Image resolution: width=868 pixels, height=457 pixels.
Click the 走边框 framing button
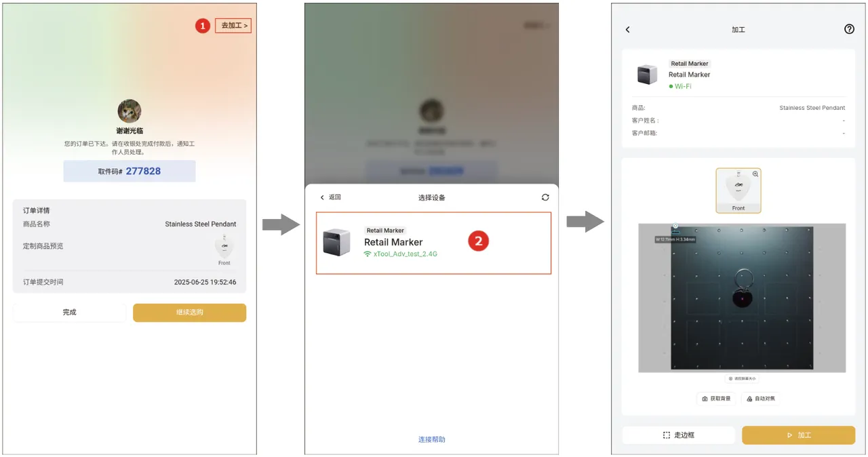pyautogui.click(x=679, y=435)
